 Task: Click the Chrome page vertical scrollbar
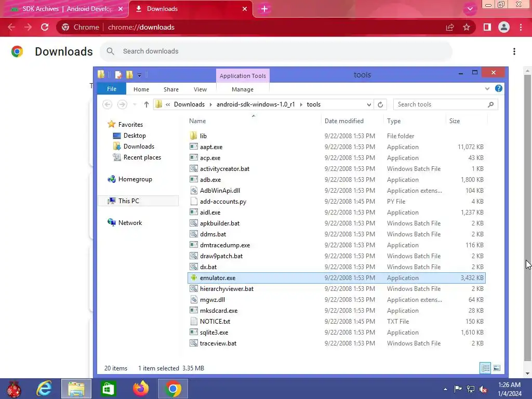click(x=527, y=217)
